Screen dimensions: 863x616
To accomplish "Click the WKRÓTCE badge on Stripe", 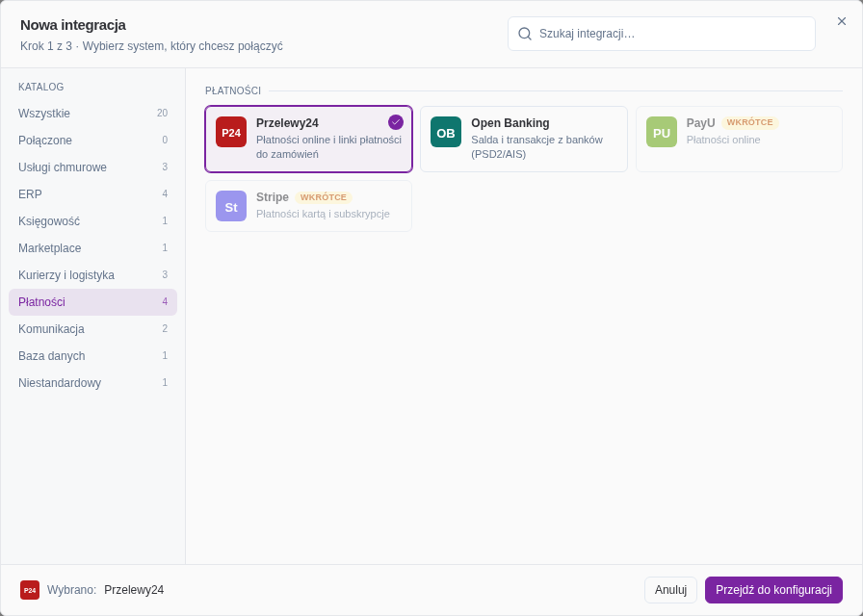I will [324, 197].
